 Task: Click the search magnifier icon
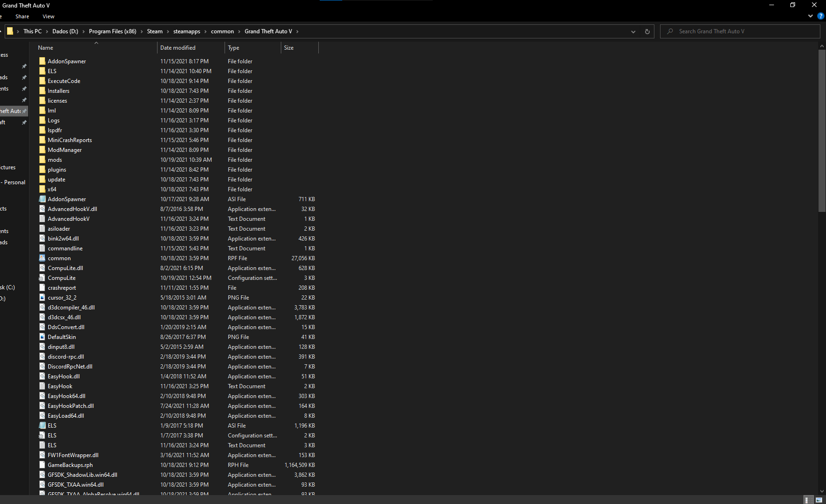pos(670,31)
